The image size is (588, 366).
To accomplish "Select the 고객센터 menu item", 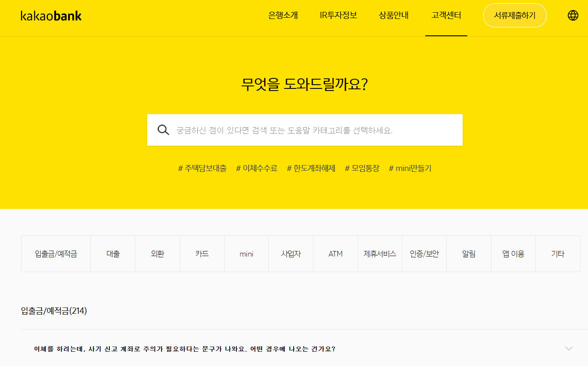I will (x=446, y=15).
